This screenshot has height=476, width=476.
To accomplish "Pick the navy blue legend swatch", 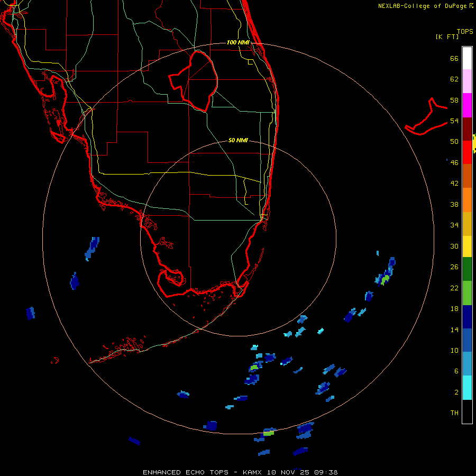I will (467, 317).
